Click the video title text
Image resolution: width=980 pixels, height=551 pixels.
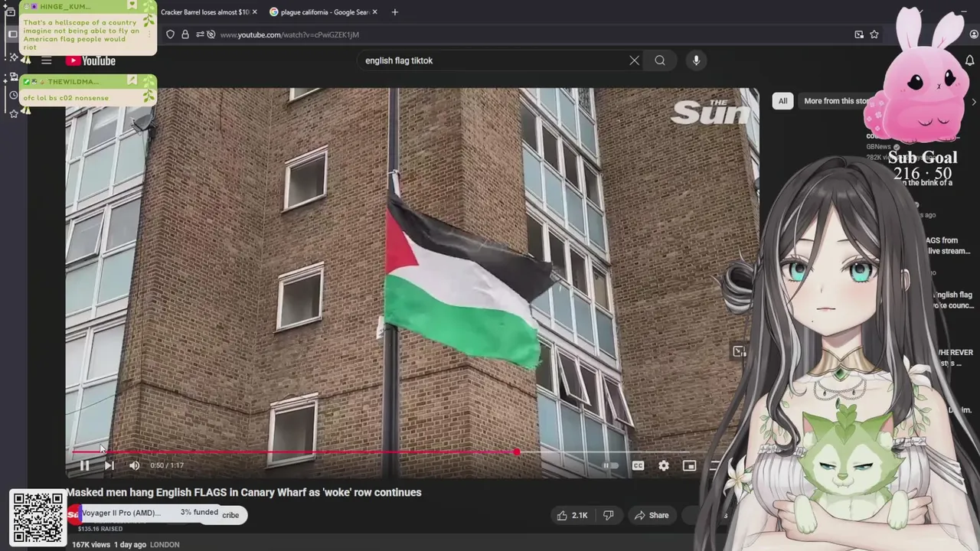point(243,492)
